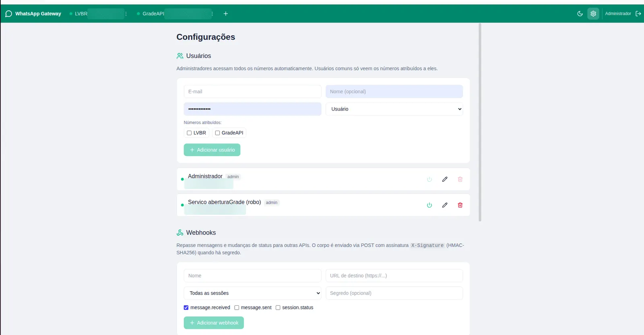Click the password input field

252,109
